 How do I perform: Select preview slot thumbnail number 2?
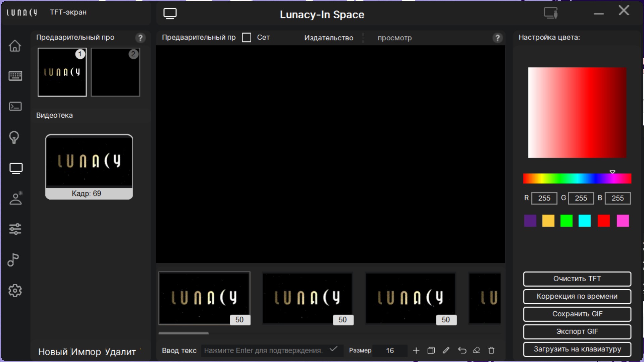115,72
